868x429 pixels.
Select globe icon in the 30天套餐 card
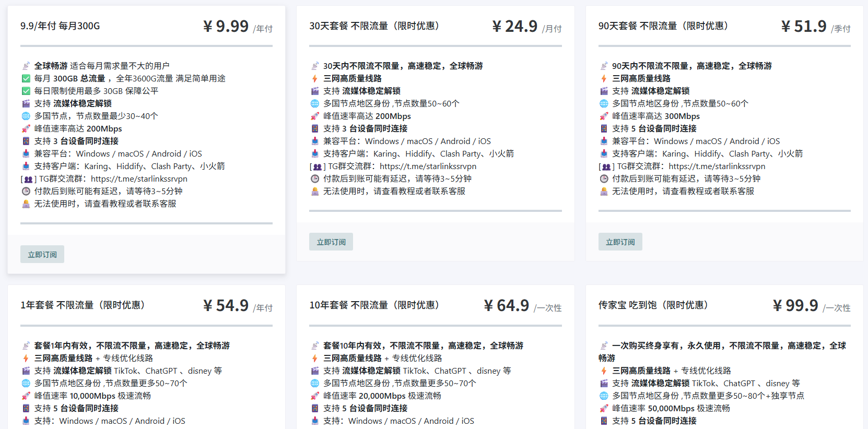pos(315,103)
